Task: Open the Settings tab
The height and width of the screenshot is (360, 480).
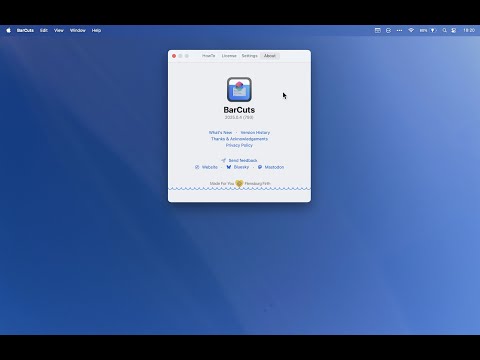Action: pyautogui.click(x=249, y=56)
